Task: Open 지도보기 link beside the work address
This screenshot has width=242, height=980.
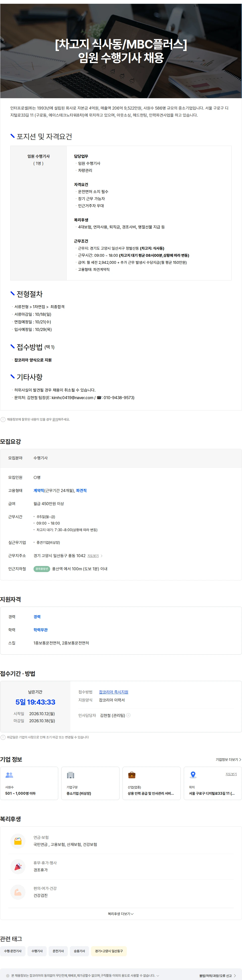Action: 93,556
